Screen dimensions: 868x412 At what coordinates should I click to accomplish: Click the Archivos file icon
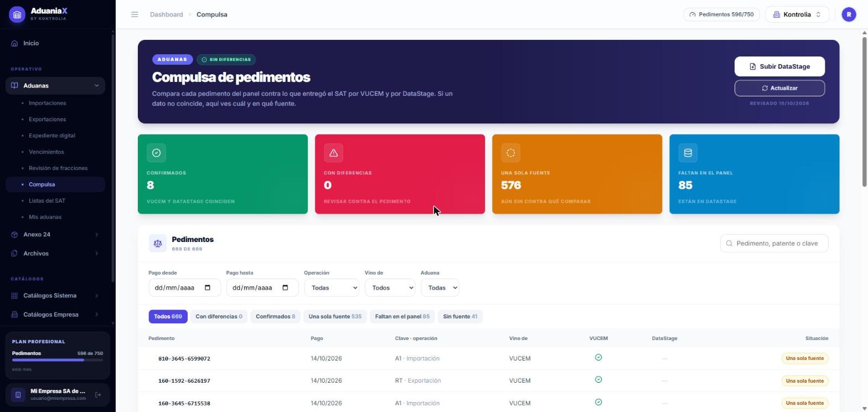pos(14,254)
